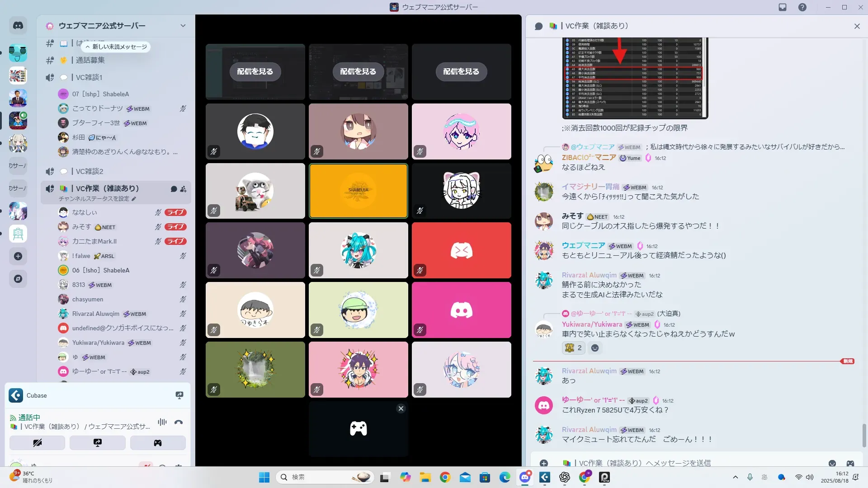This screenshot has height=488, width=868.
Task: Jump to new unread messages pill
Action: tap(116, 47)
